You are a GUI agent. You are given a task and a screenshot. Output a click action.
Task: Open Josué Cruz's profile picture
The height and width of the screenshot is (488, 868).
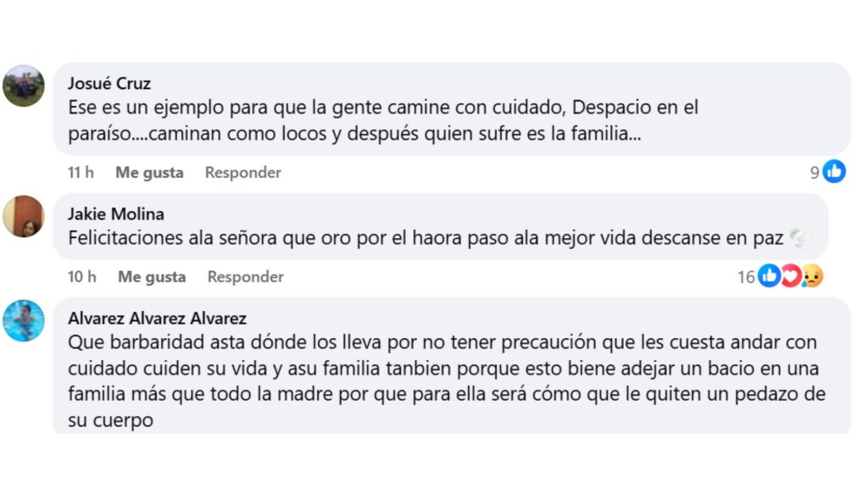[24, 86]
